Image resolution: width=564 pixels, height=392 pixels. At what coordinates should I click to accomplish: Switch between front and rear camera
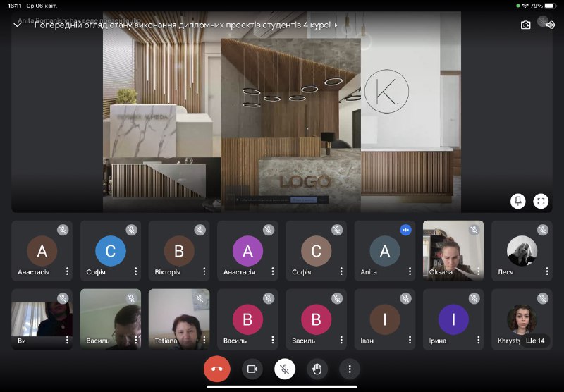(x=525, y=25)
